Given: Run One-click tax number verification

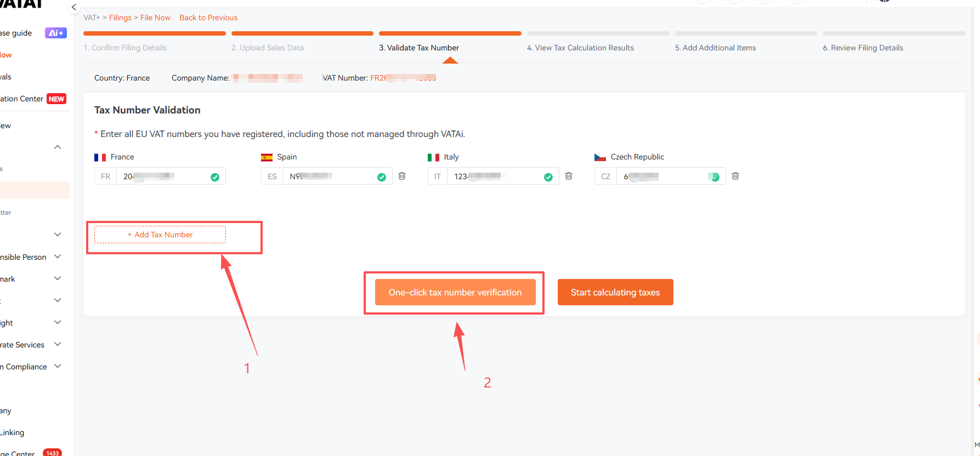Looking at the screenshot, I should 455,292.
